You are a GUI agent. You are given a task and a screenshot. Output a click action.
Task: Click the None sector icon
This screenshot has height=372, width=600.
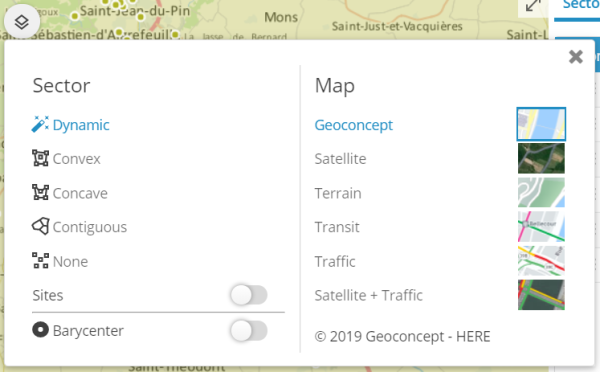[40, 261]
